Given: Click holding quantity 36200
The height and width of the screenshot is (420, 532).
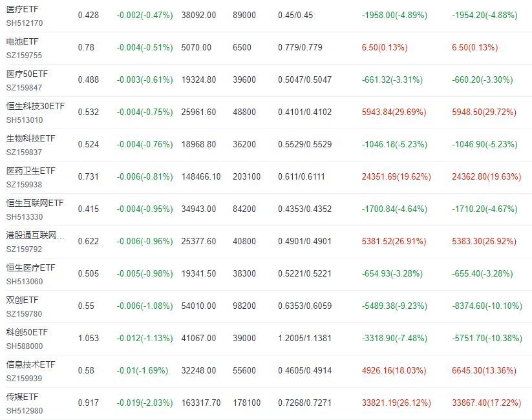Looking at the screenshot, I should click(244, 145).
